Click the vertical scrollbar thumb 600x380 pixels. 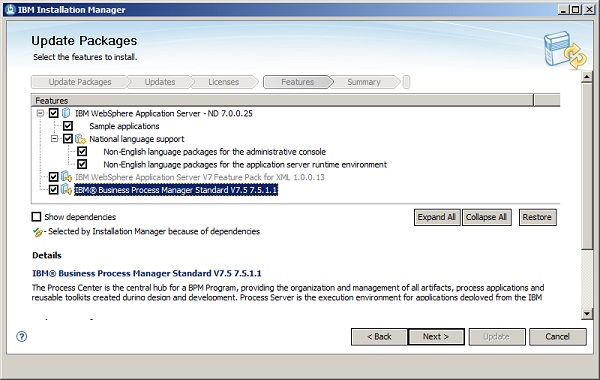click(587, 166)
